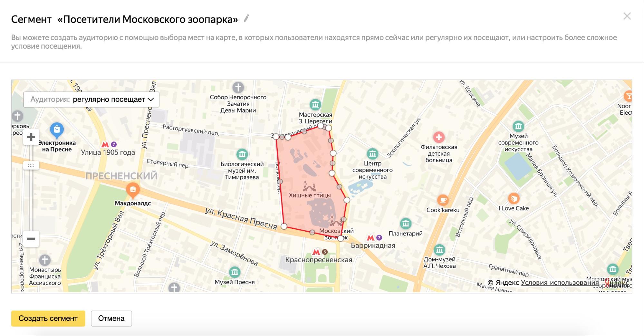
Task: Select the Макдоналдс burger marker
Action: pyautogui.click(x=133, y=190)
